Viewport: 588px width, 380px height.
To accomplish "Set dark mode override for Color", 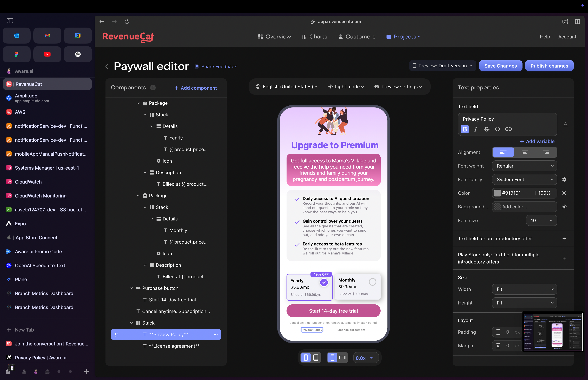I will pos(564,193).
